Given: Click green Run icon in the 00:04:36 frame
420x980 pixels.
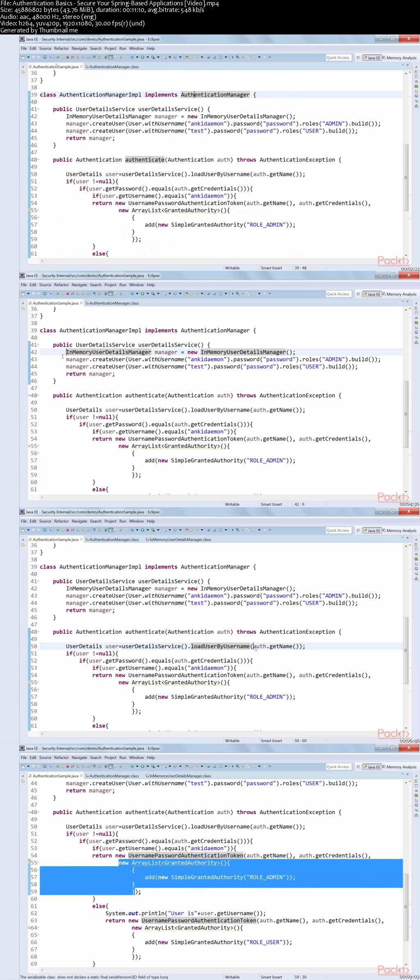Looking at the screenshot, I should coord(142,294).
